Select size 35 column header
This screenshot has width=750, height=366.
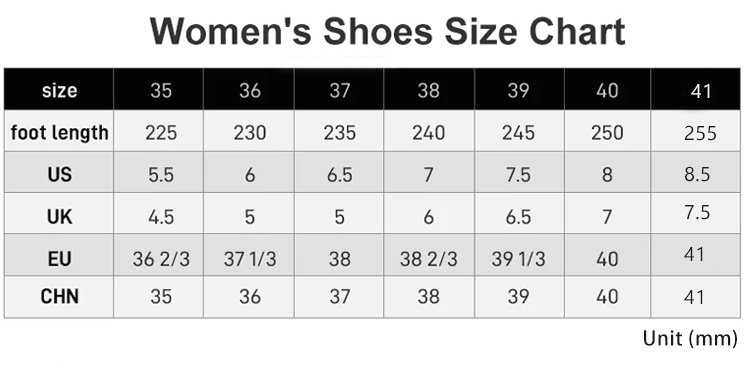(161, 90)
